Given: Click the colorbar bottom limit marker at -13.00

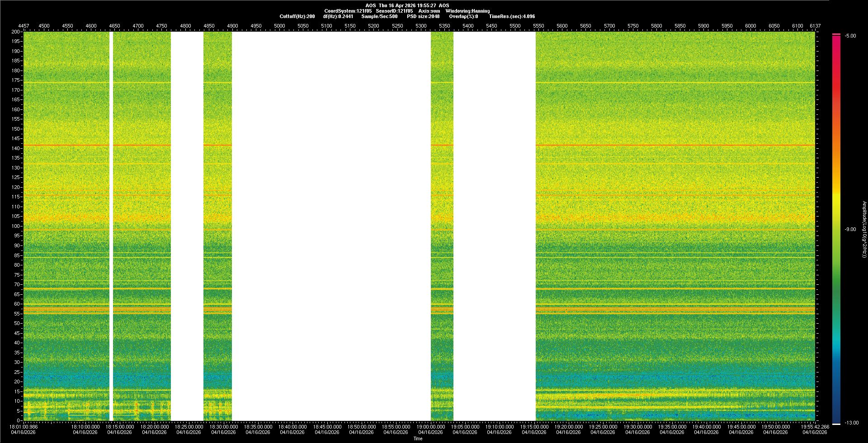Looking at the screenshot, I should click(x=836, y=424).
